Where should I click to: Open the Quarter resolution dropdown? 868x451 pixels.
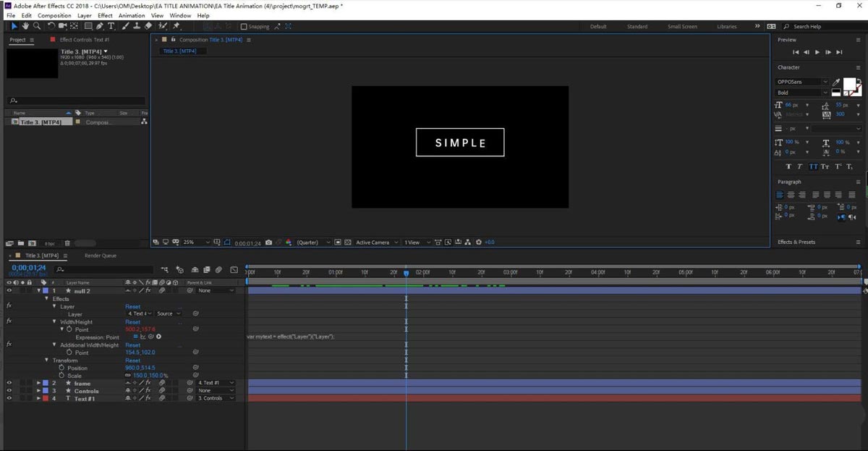click(x=313, y=243)
